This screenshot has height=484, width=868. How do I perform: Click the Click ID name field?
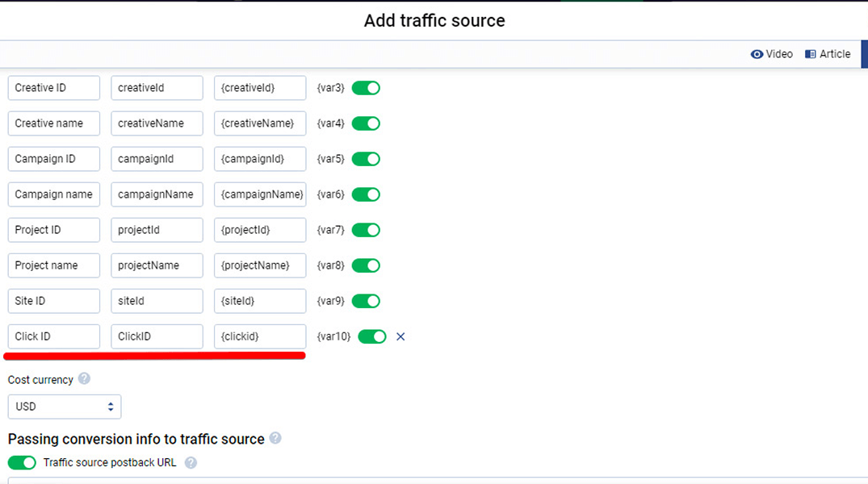[54, 336]
